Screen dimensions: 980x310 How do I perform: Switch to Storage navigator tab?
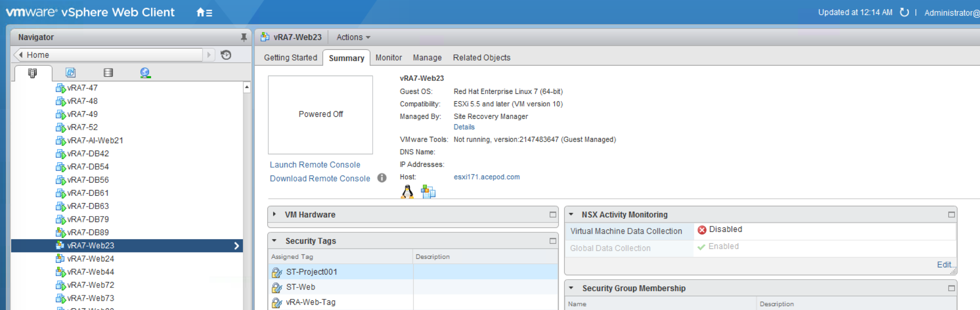point(108,72)
